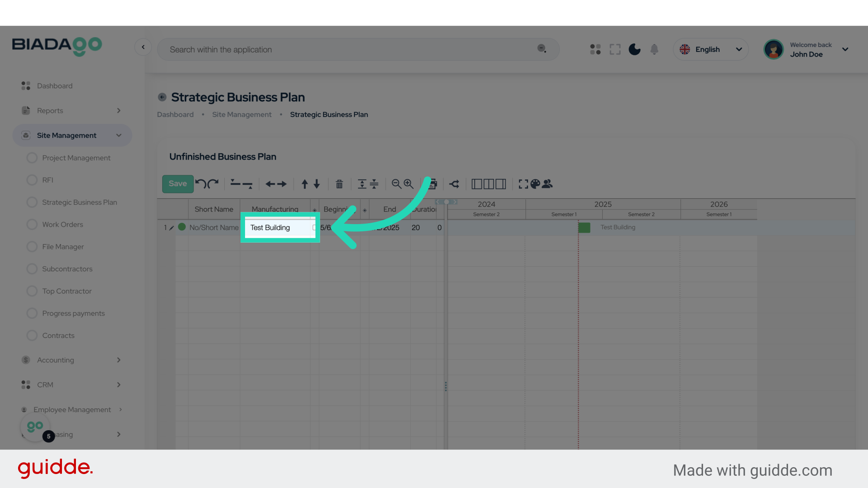The image size is (868, 488).
Task: Toggle milestone checkbox beside Test Building
Action: click(314, 228)
